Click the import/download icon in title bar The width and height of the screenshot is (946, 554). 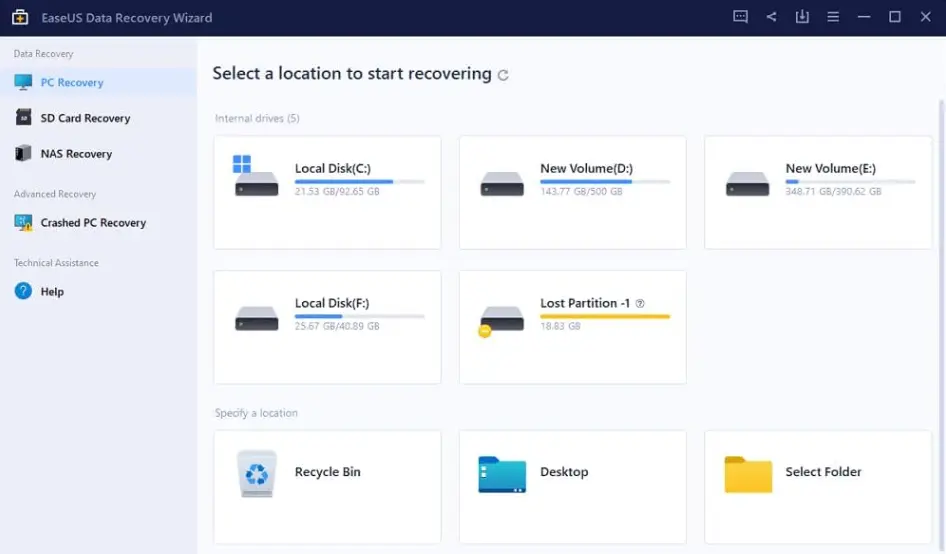click(802, 17)
